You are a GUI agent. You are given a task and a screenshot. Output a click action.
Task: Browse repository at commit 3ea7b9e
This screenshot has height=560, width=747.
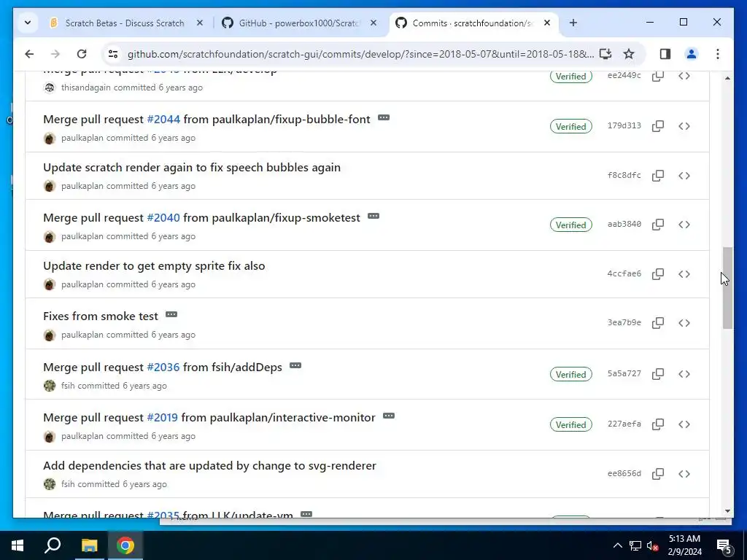pos(684,323)
